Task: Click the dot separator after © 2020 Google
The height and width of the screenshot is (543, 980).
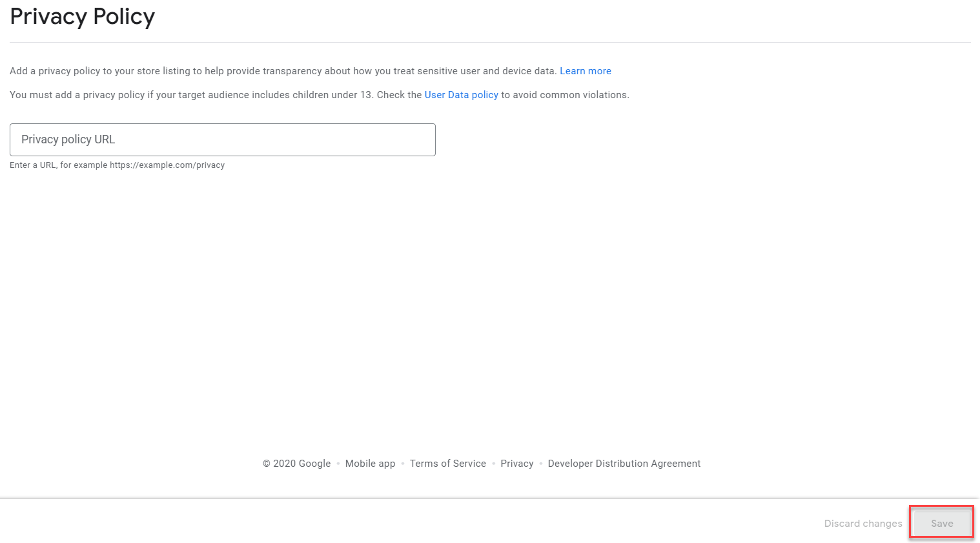Action: (338, 464)
